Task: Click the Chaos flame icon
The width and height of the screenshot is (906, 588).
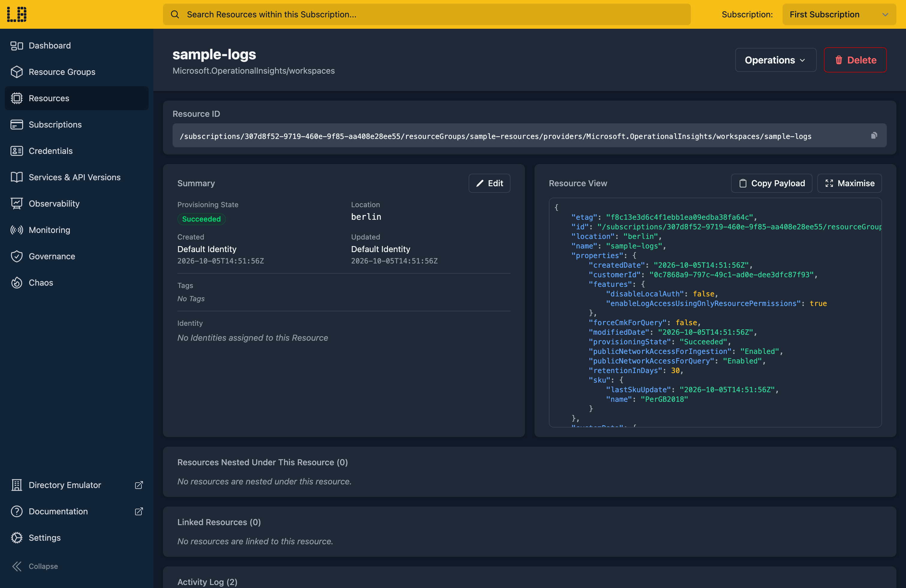Action: (17, 283)
